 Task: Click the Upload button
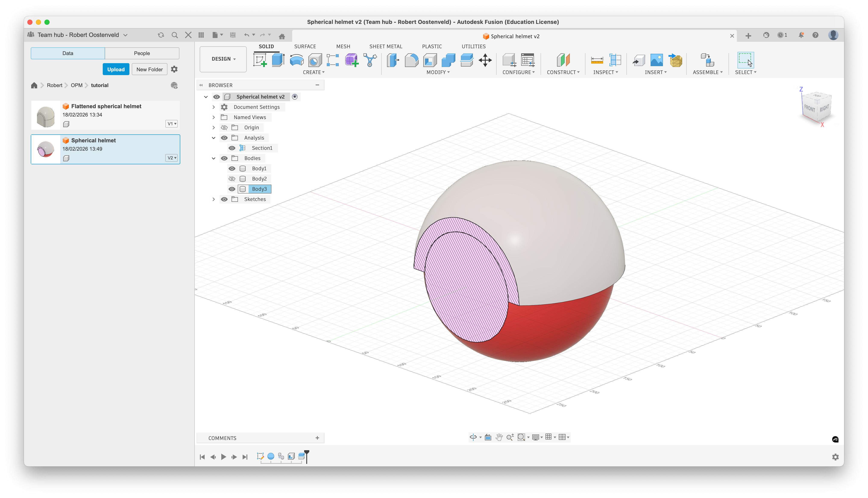coord(116,69)
